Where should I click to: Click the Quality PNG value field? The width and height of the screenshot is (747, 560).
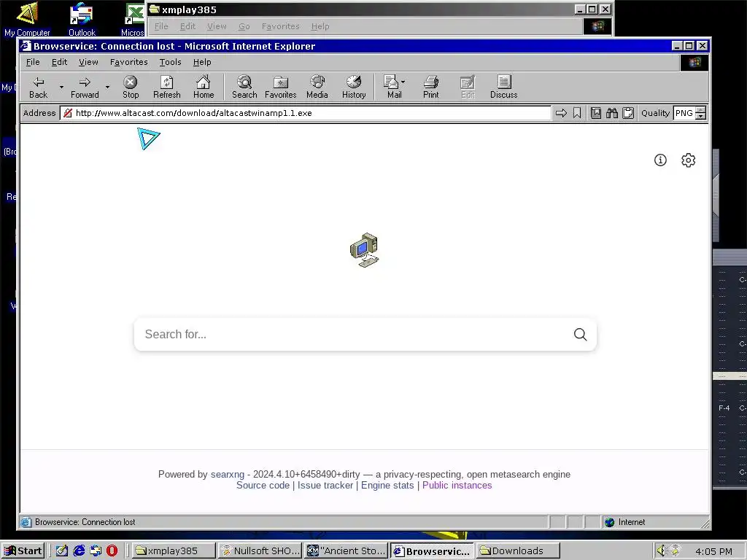(x=684, y=113)
